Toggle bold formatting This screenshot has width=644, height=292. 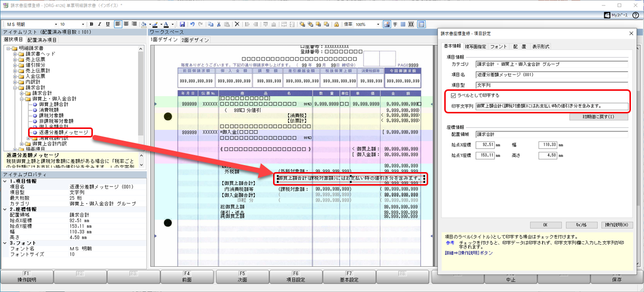91,24
